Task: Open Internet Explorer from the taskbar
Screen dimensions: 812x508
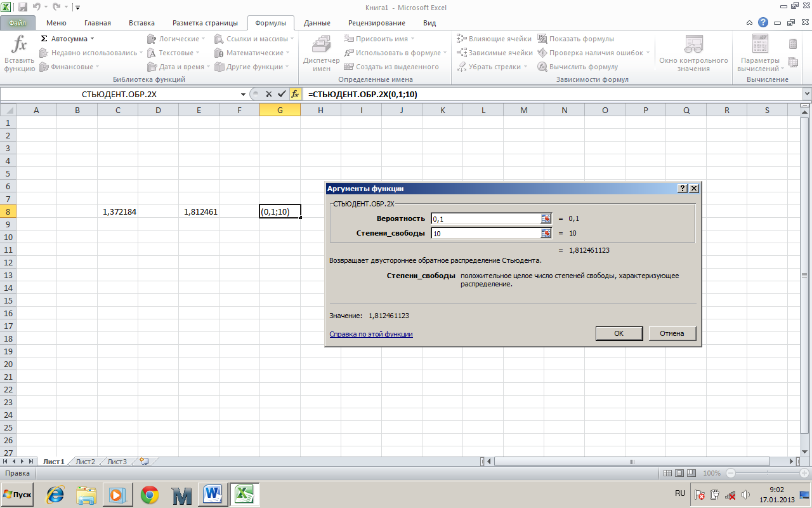Action: [x=55, y=495]
